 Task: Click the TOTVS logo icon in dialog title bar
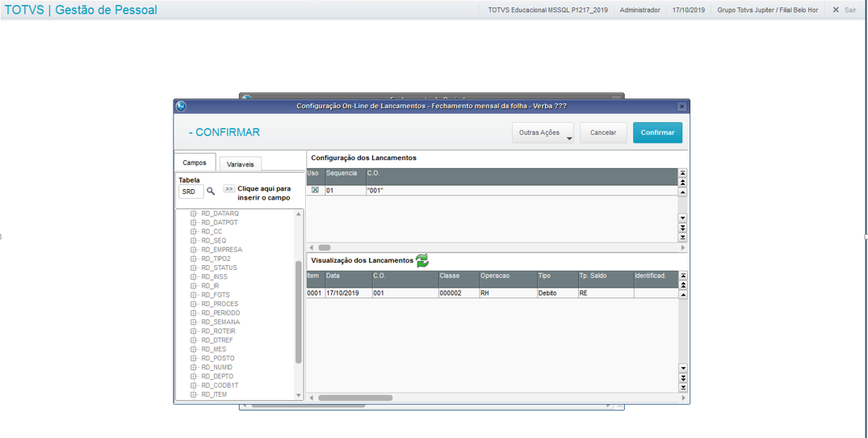(x=181, y=107)
